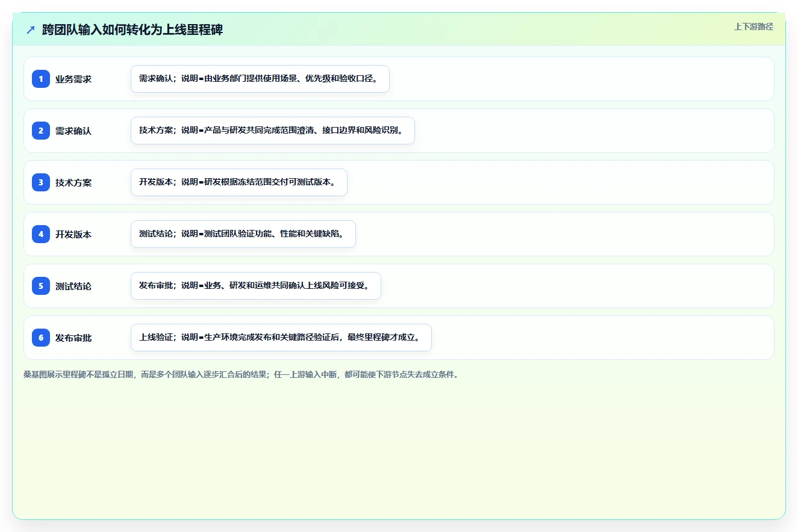Open the card describing 生产环境完成发布

pos(281,338)
